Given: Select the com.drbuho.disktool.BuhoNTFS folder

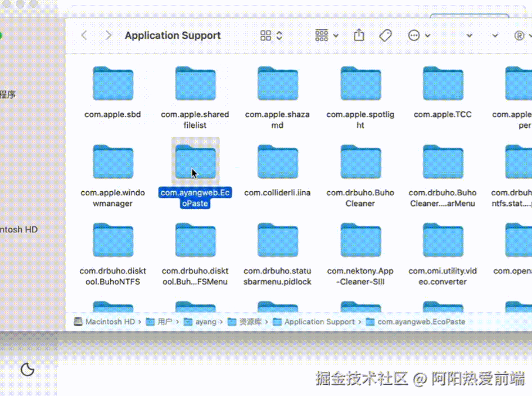Looking at the screenshot, I should tap(113, 240).
